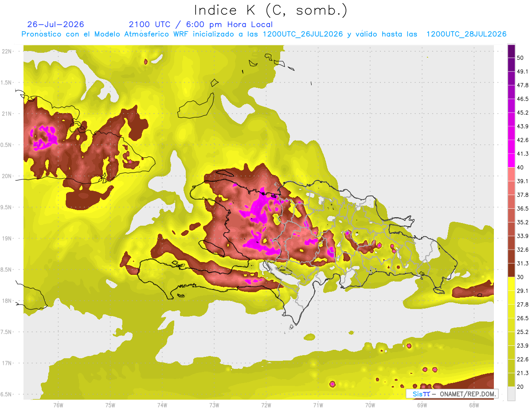Click the gray colorbar segment below 20
The image size is (532, 411).
[511, 394]
